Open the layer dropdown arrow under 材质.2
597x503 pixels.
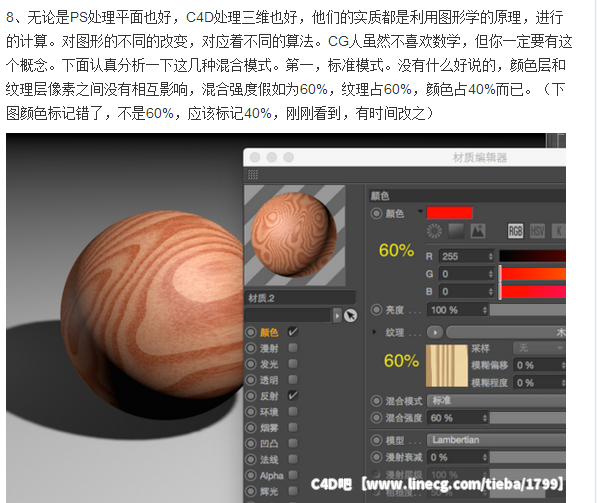[337, 316]
